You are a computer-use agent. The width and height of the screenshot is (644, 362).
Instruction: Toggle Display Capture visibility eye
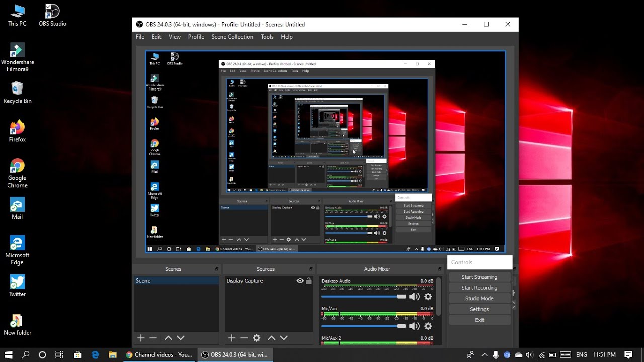point(300,281)
